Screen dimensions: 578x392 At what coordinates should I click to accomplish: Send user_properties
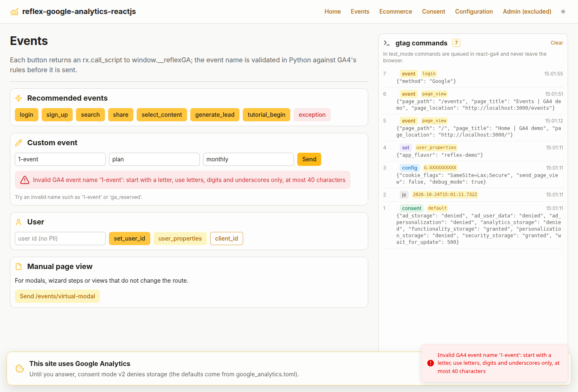click(180, 239)
